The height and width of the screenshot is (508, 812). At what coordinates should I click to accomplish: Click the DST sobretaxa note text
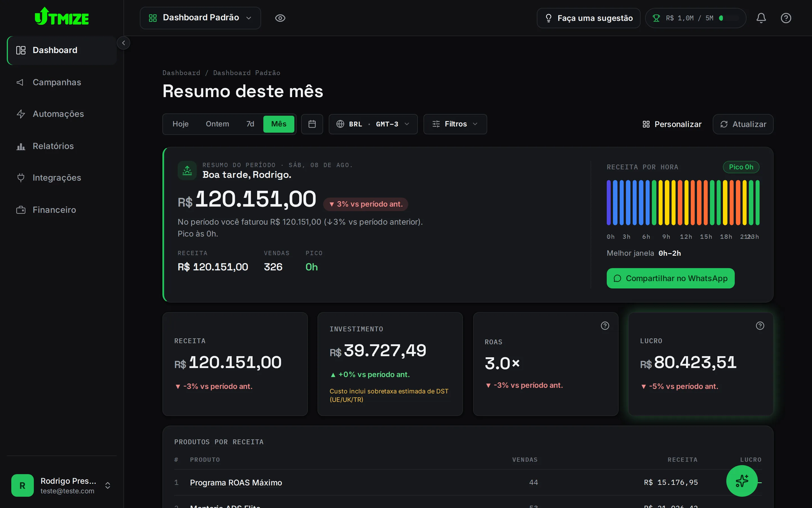(389, 395)
